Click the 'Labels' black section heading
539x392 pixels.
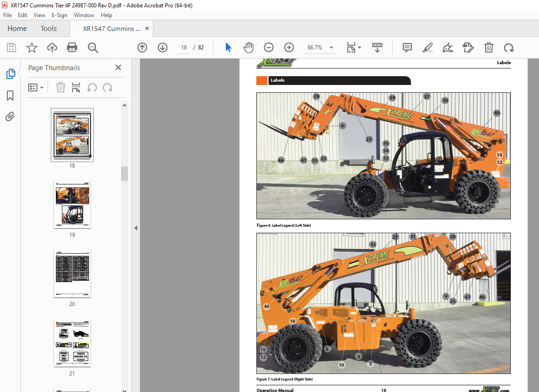pyautogui.click(x=339, y=80)
